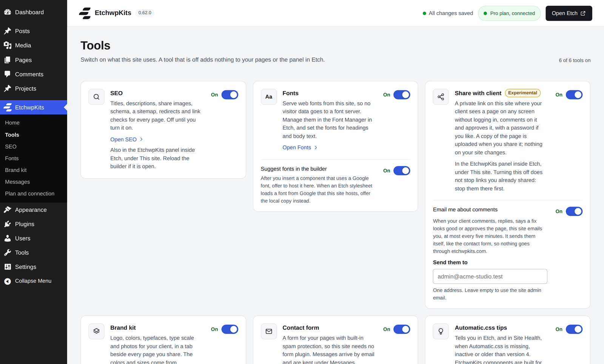Click the Pro plan, connected badge
The height and width of the screenshot is (364, 604).
click(509, 13)
